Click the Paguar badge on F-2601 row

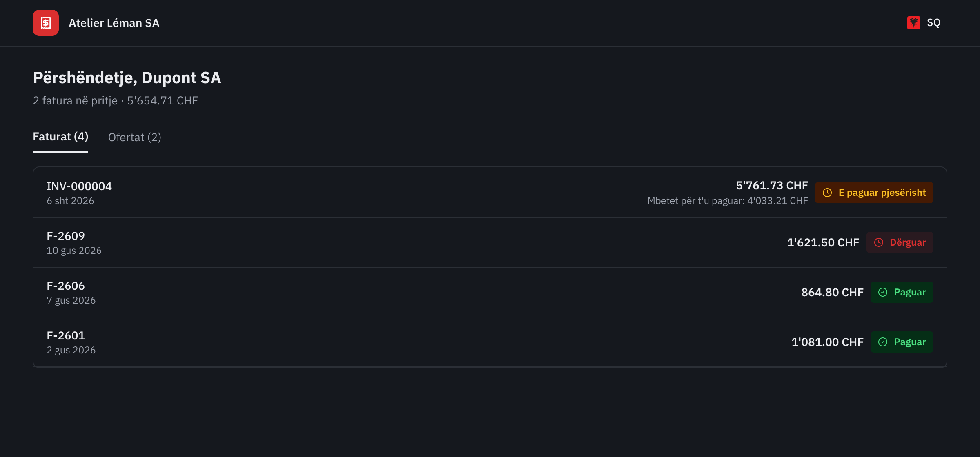tap(902, 342)
